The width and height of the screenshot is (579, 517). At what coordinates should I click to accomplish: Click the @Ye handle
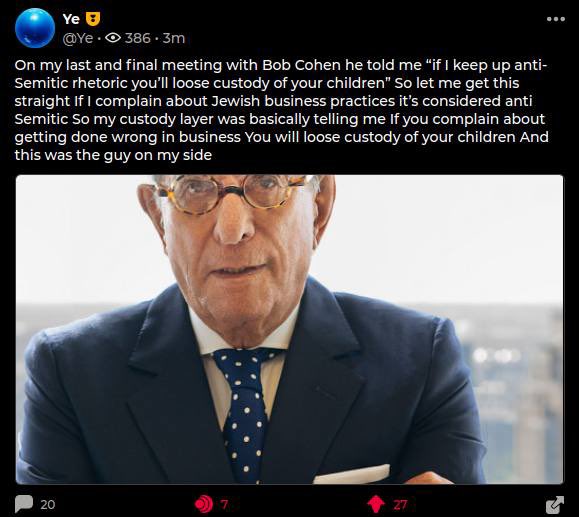[78, 38]
